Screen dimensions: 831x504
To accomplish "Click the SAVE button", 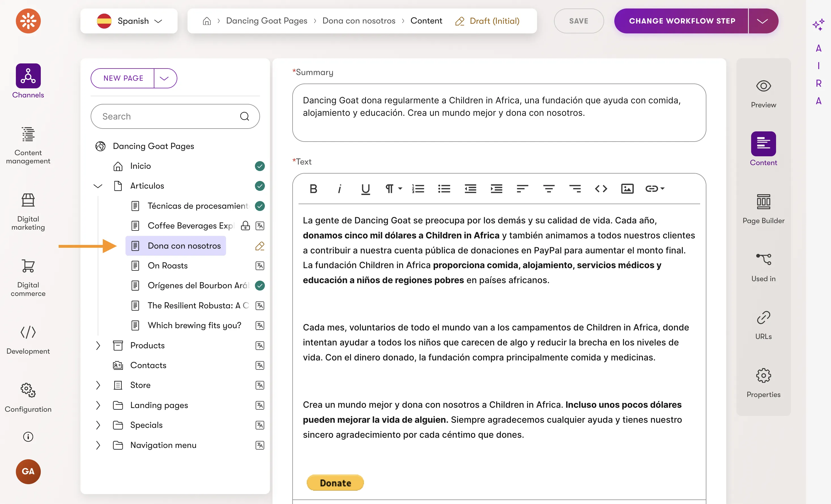I will point(579,21).
